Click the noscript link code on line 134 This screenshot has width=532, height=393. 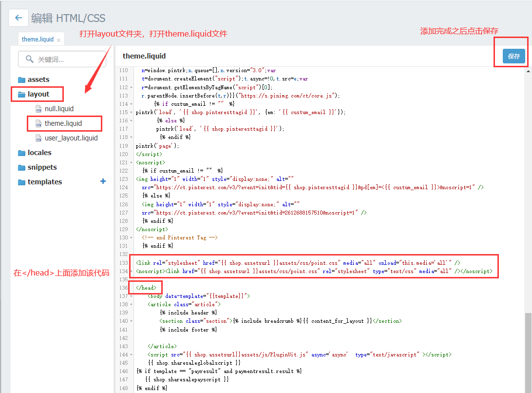coord(314,271)
